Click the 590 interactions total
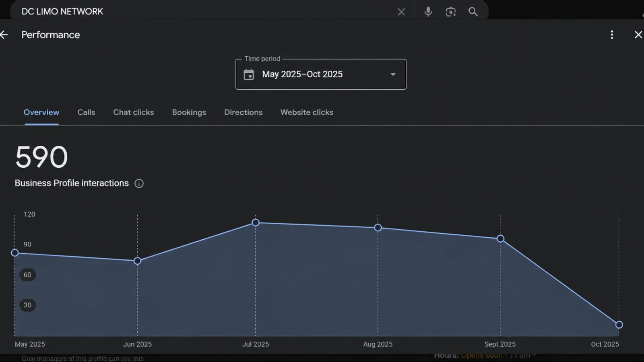Screen dimensions: 644x362 [x=41, y=157]
